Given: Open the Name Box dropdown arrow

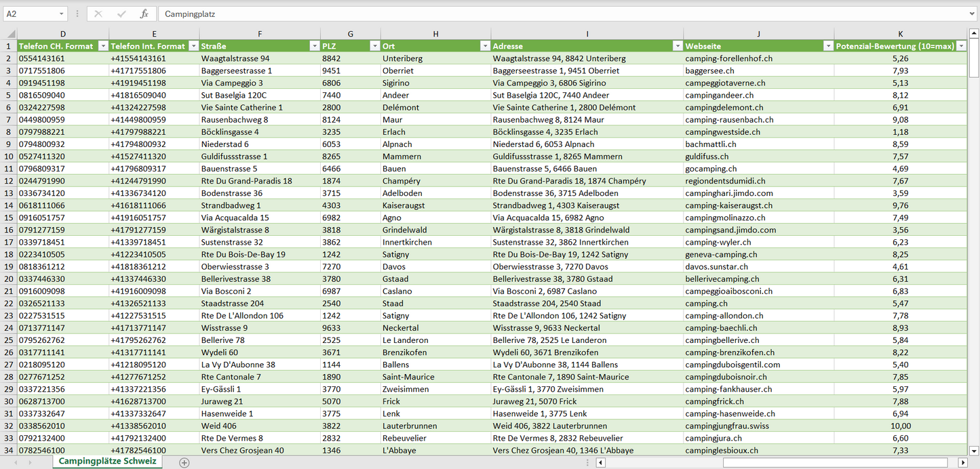Looking at the screenshot, I should (x=62, y=14).
